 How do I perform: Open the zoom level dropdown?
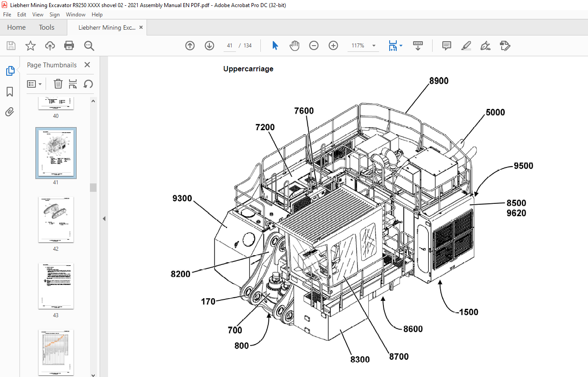(374, 46)
